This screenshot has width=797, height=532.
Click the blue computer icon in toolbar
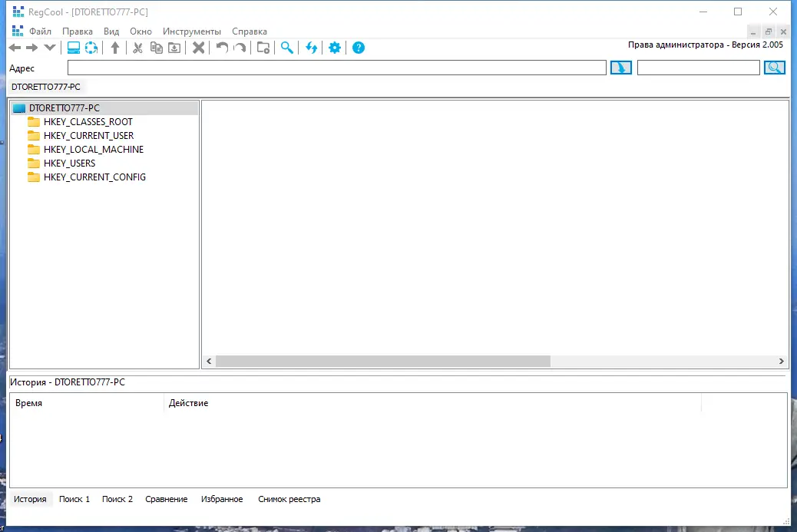pos(74,48)
